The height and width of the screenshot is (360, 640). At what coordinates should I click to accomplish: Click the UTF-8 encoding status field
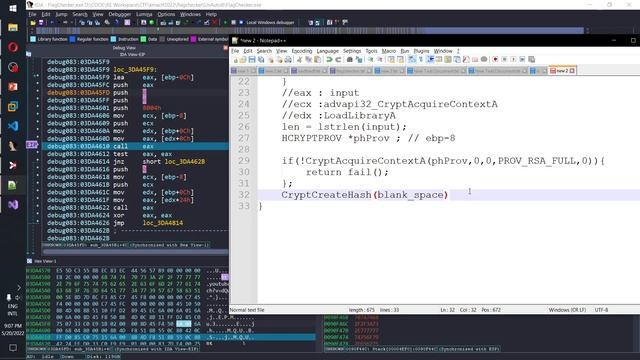[x=601, y=310]
